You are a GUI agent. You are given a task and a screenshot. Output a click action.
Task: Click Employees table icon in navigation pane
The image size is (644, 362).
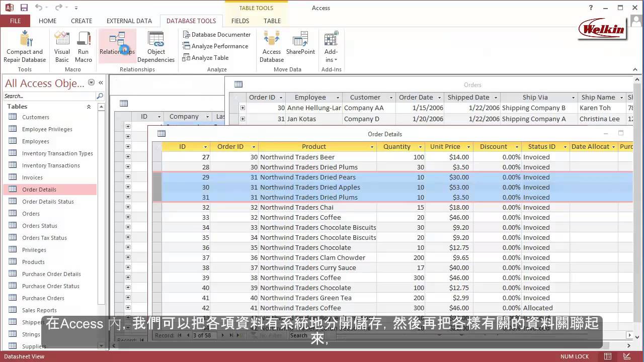point(13,141)
